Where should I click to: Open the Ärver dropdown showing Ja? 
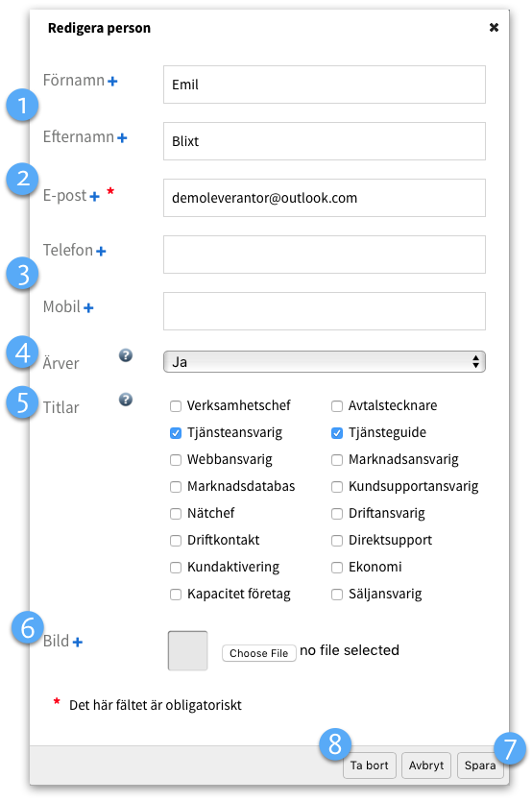point(325,361)
